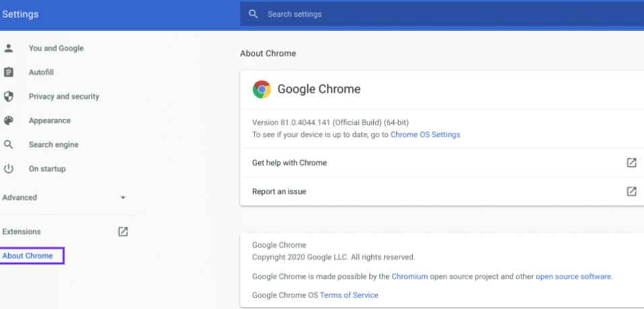644x309 pixels.
Task: Click the Settings title in the header
Action: [x=20, y=14]
